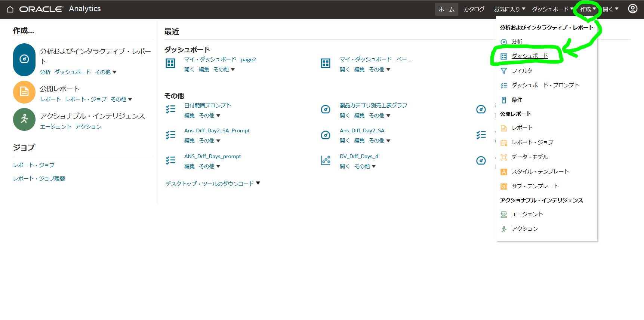Click the スタイル・テンプレート icon in menu
Screen dimensions: 644x320
[x=504, y=172]
